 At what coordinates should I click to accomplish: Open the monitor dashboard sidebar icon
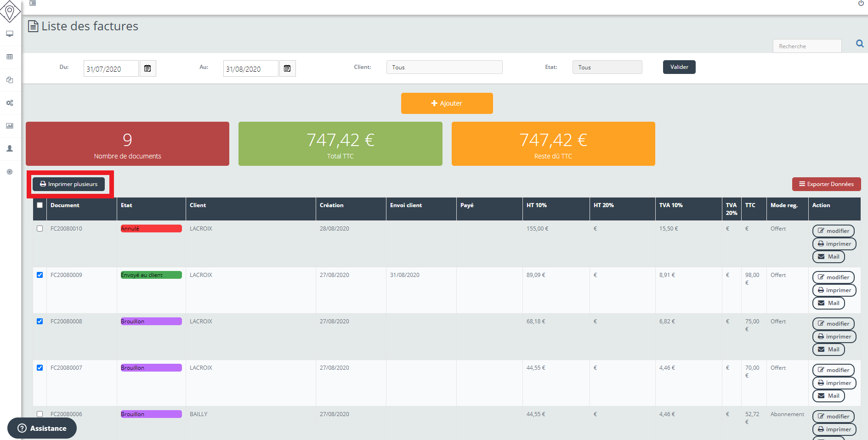pos(10,34)
